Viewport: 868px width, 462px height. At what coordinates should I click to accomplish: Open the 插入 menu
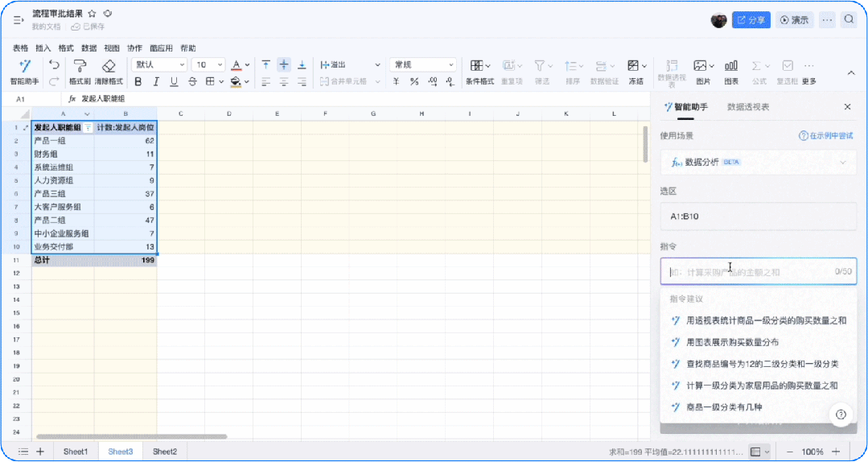[x=43, y=48]
